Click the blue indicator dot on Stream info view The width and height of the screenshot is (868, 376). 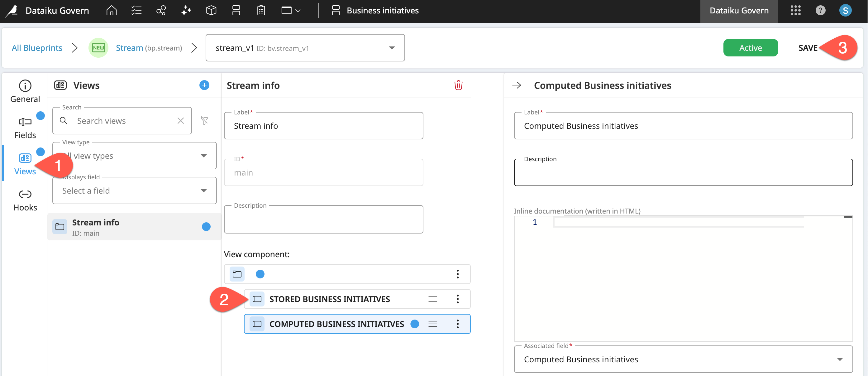pos(206,226)
